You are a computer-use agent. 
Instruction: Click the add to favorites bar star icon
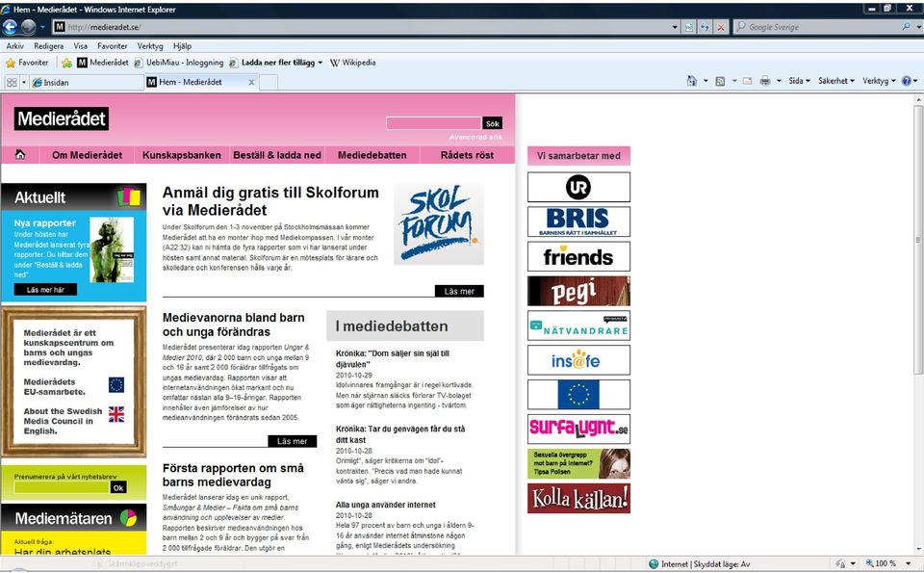tap(66, 63)
